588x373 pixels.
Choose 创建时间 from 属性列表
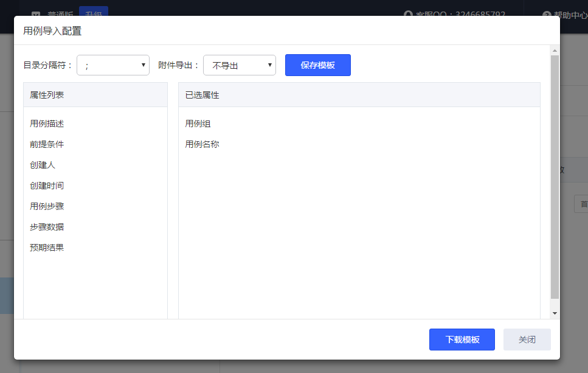[47, 186]
